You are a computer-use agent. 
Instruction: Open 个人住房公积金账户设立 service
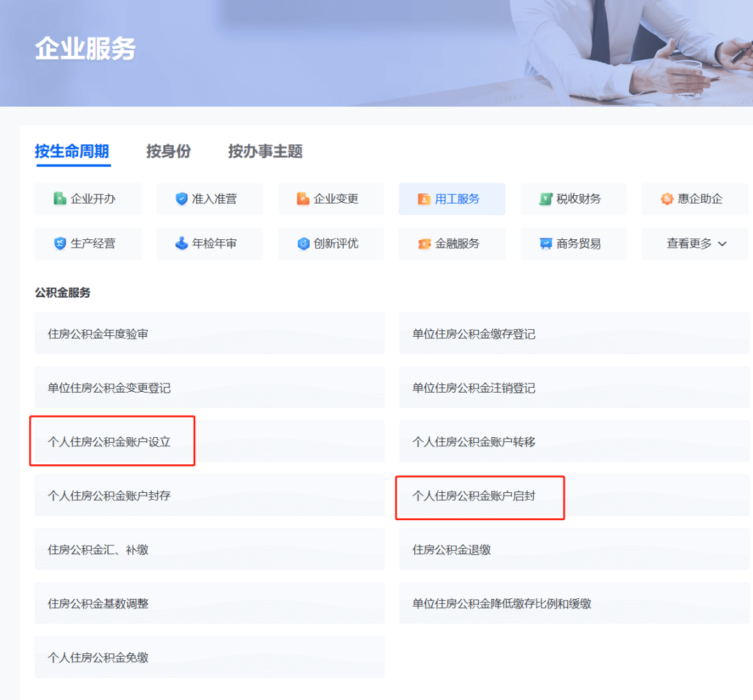(112, 441)
